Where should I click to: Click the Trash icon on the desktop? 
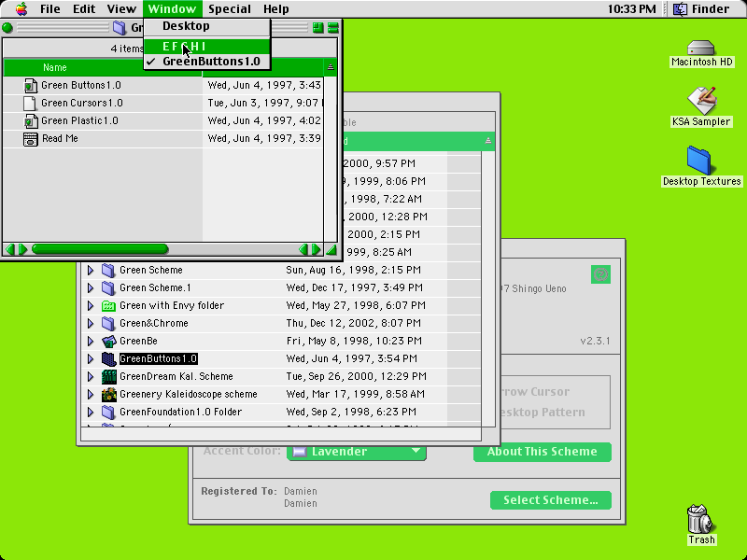point(700,519)
